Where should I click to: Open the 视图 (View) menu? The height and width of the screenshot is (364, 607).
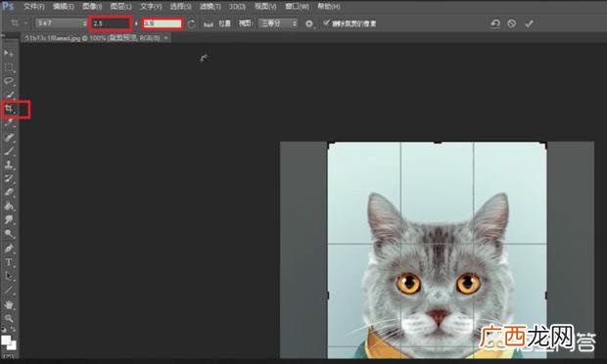click(265, 7)
